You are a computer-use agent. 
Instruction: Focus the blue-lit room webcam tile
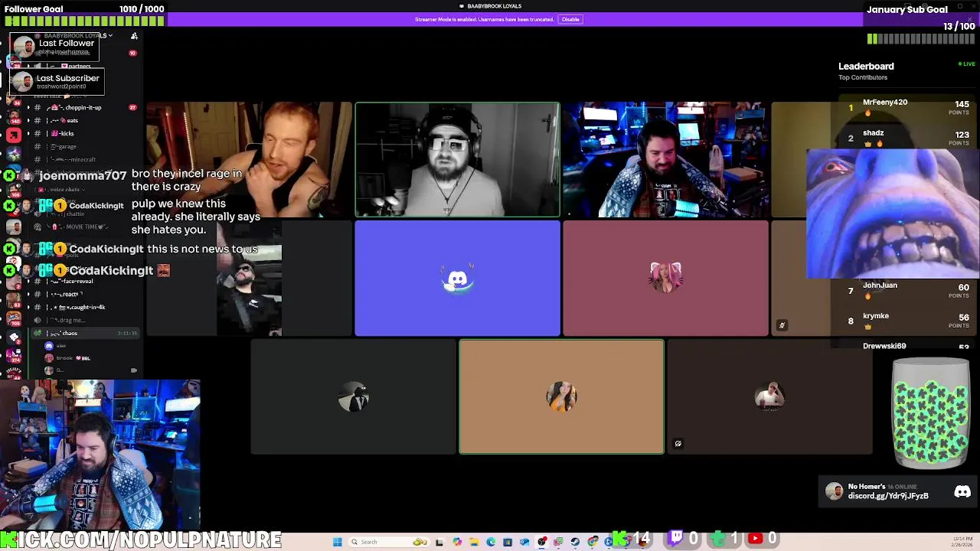coord(665,159)
